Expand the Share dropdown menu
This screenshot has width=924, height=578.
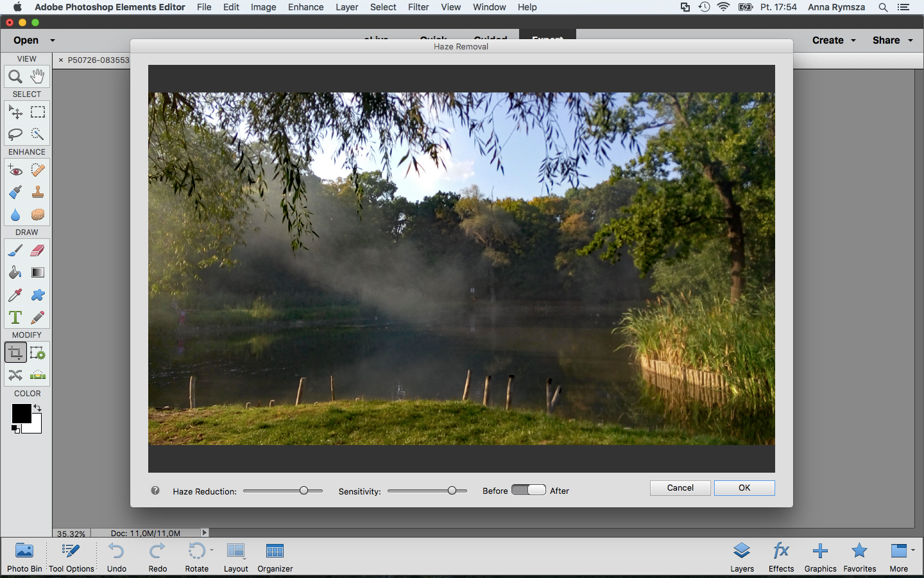[x=892, y=40]
